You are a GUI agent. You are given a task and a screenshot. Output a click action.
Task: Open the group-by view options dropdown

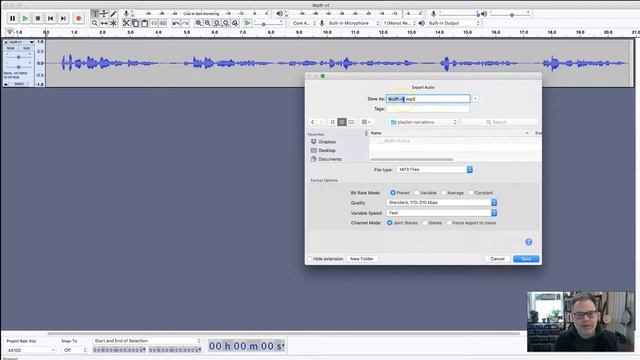(x=366, y=122)
